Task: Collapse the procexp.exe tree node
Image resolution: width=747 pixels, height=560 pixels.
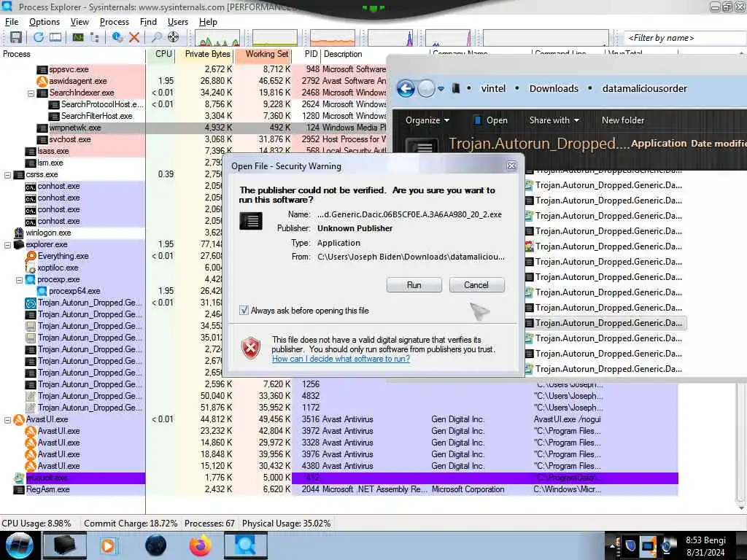Action: click(x=20, y=280)
